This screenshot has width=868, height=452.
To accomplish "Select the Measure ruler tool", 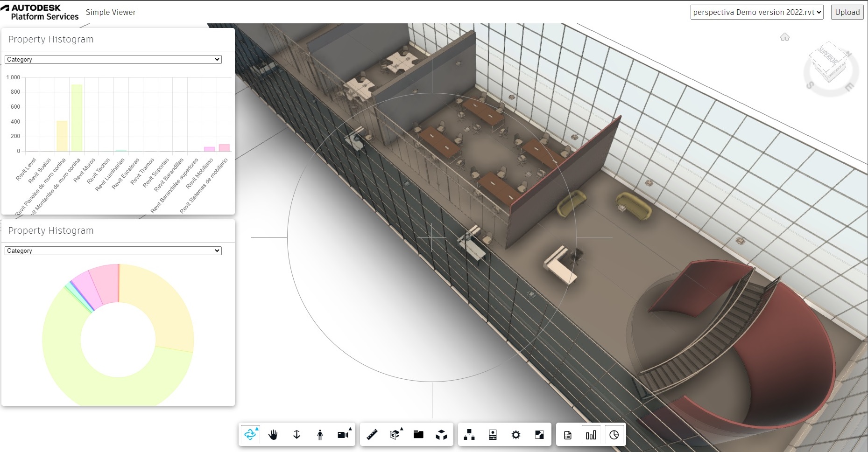I will (371, 434).
